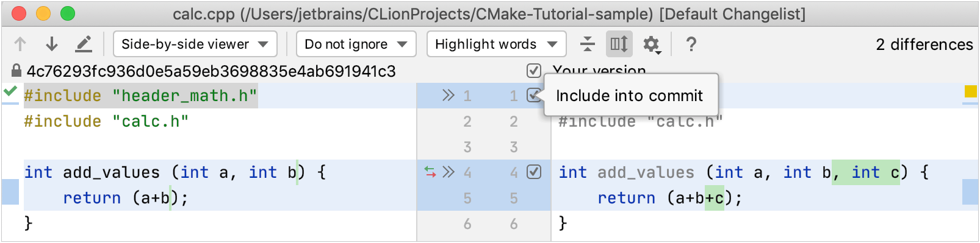The image size is (980, 243).
Task: Close the diff window with red button
Action: click(x=19, y=13)
